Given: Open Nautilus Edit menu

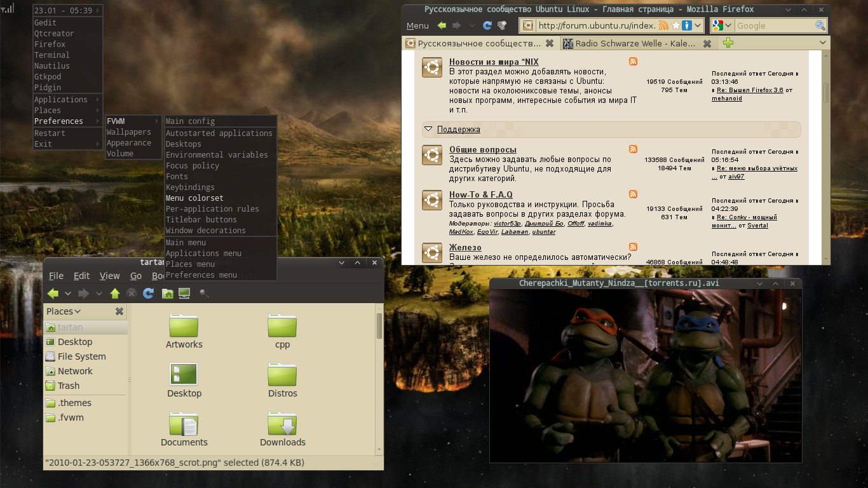Looking at the screenshot, I should [x=81, y=276].
